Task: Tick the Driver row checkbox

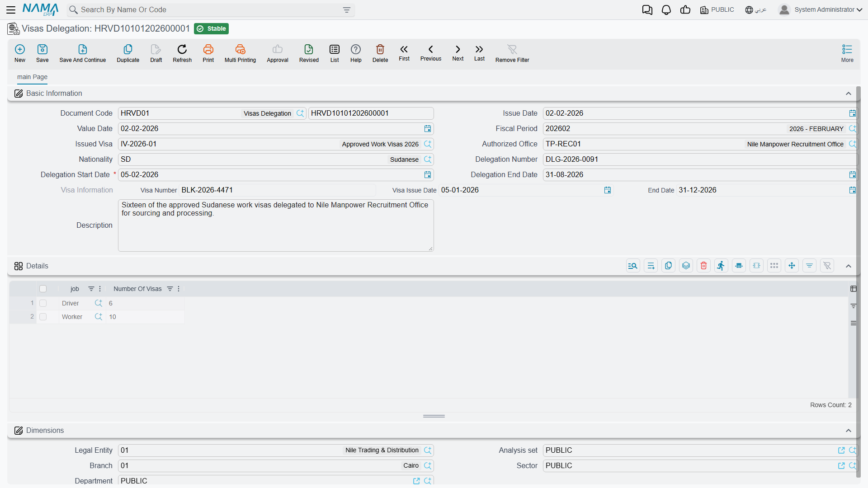Action: tap(43, 303)
